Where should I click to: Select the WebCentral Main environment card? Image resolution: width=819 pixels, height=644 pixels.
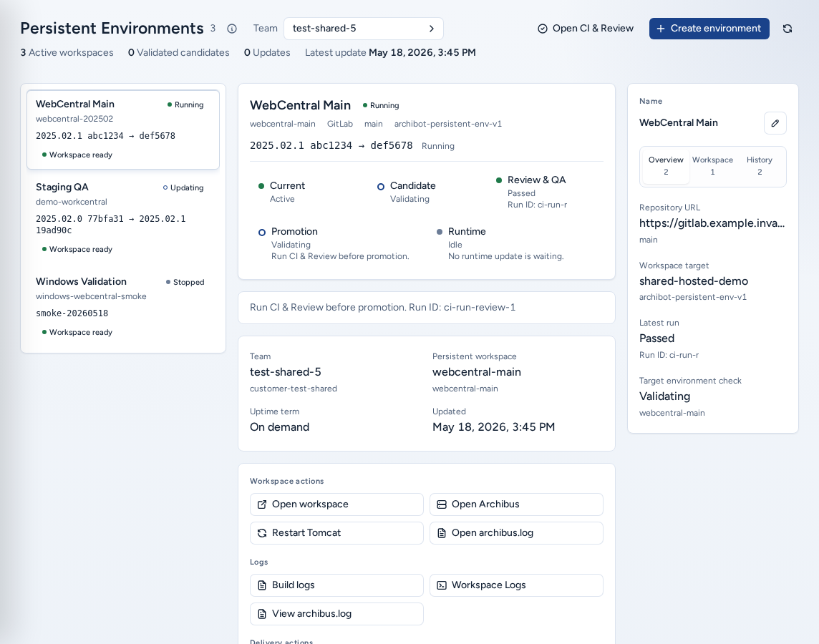[x=123, y=130]
